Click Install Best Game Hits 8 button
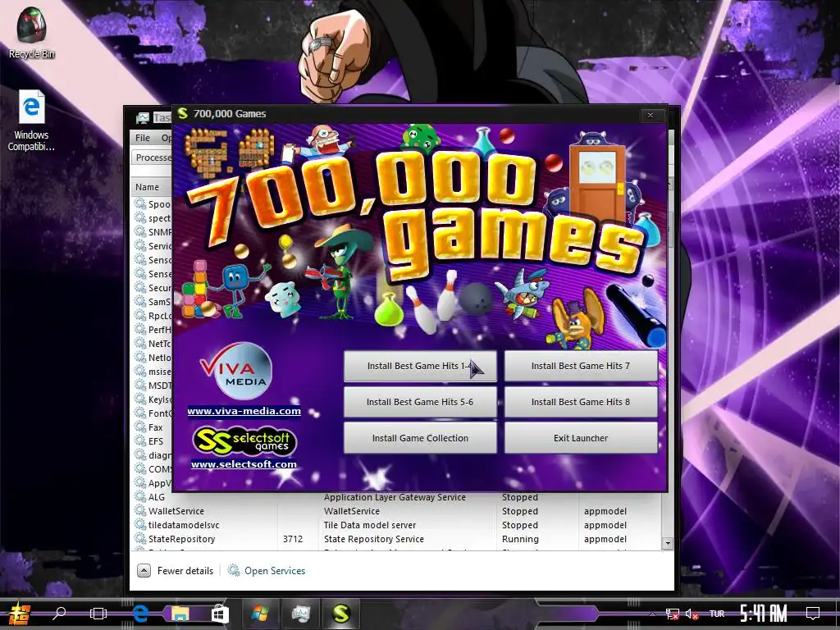 coord(581,402)
